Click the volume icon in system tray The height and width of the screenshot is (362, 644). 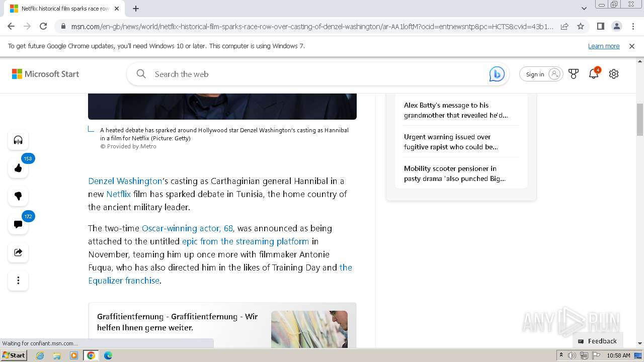[572, 355]
